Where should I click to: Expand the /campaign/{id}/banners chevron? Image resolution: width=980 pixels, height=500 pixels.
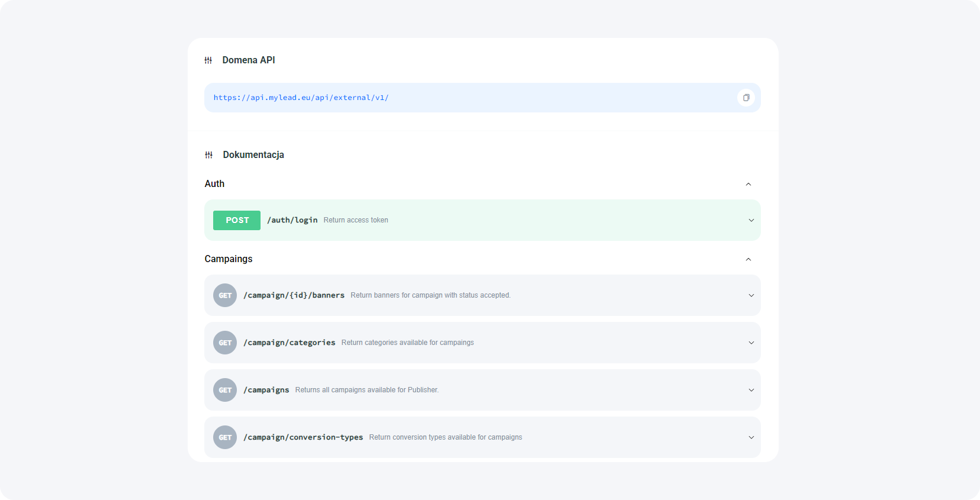(751, 295)
